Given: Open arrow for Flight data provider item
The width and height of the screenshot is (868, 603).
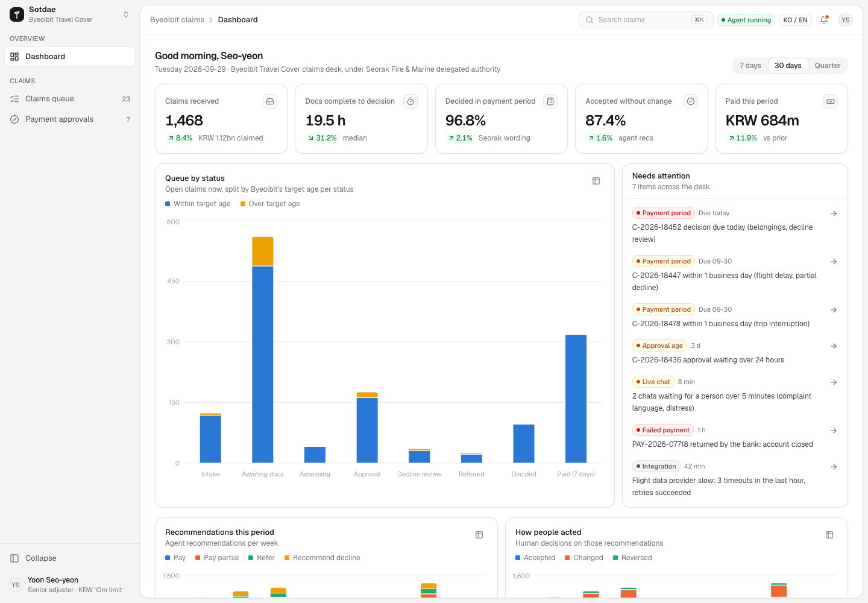Looking at the screenshot, I should click(834, 467).
